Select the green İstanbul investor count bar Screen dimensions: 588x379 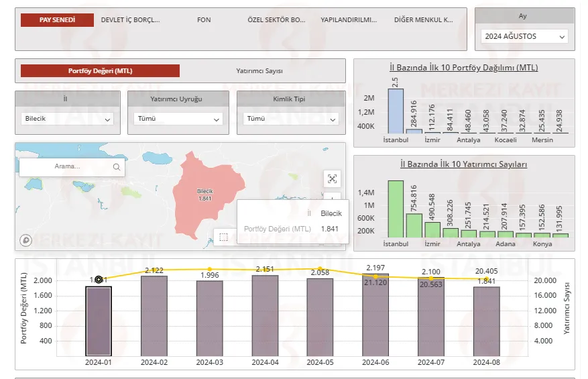click(x=396, y=209)
